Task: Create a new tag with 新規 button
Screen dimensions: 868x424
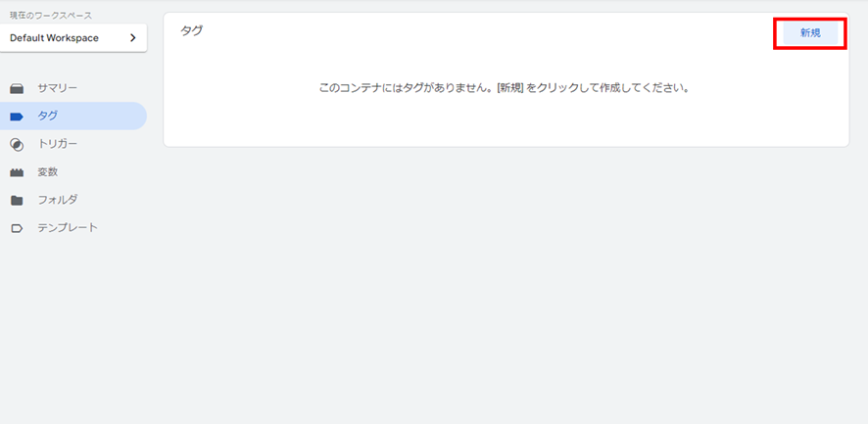Action: 810,33
